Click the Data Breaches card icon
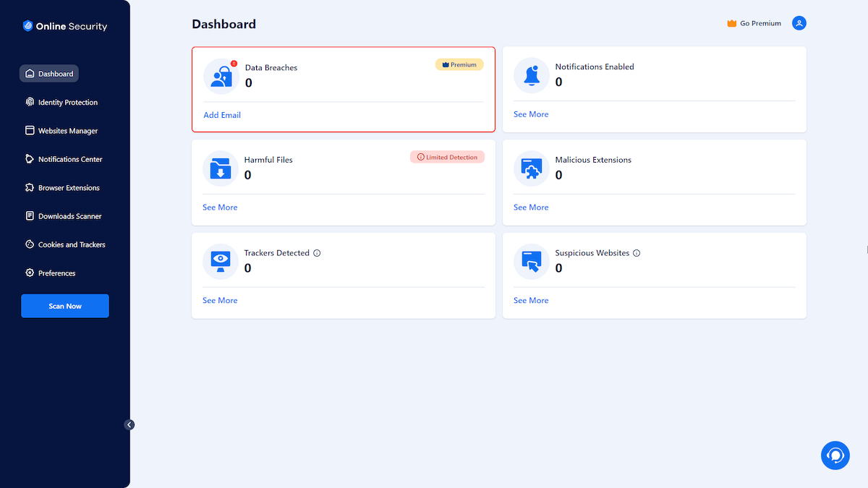The image size is (868, 488). 221,76
